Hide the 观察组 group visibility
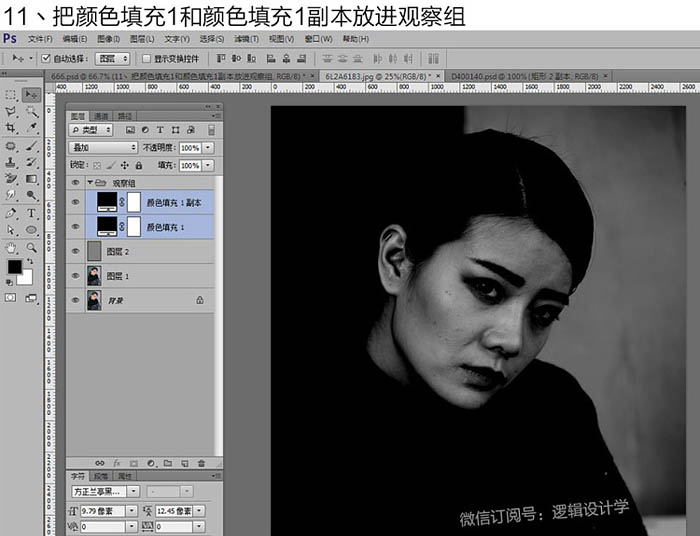Image resolution: width=700 pixels, height=536 pixels. click(75, 183)
